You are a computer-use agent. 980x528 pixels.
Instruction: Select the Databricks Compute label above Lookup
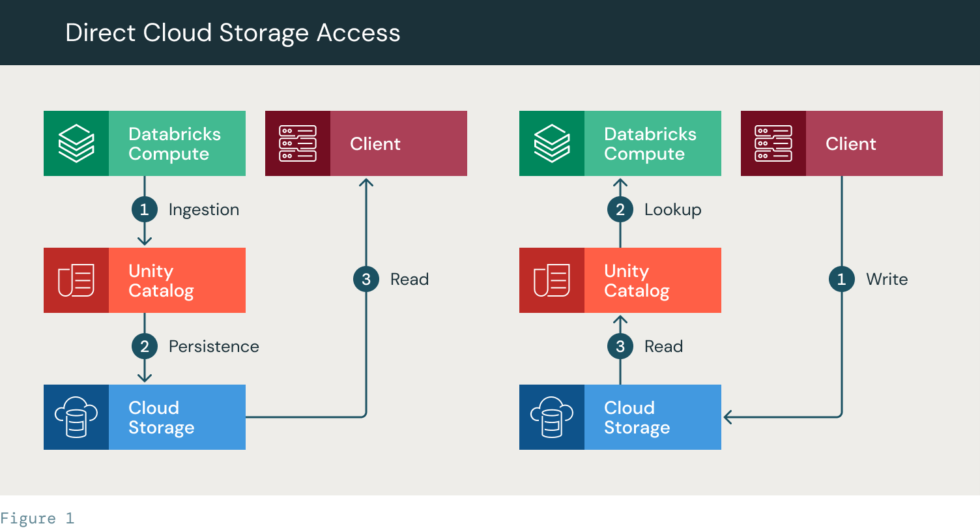click(x=650, y=144)
